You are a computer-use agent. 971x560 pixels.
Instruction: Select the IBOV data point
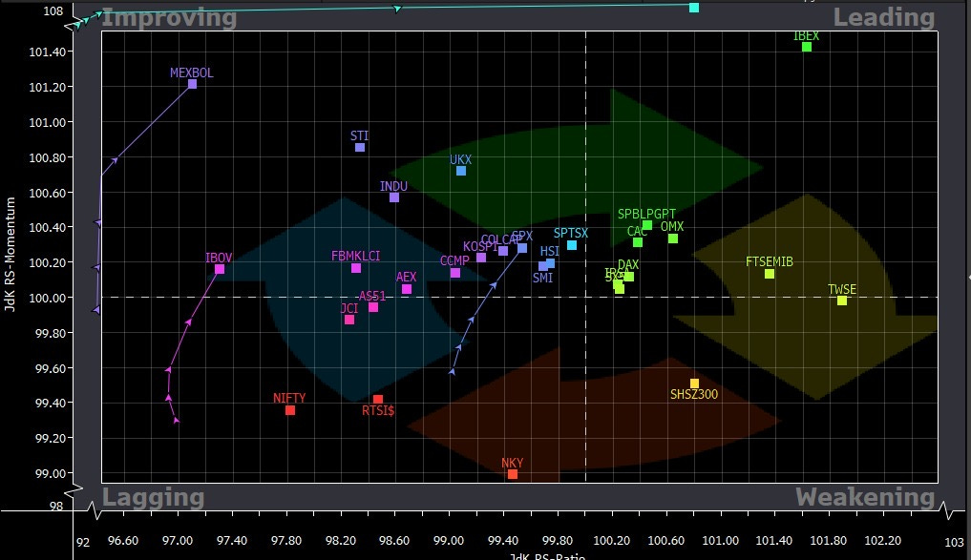tap(220, 269)
